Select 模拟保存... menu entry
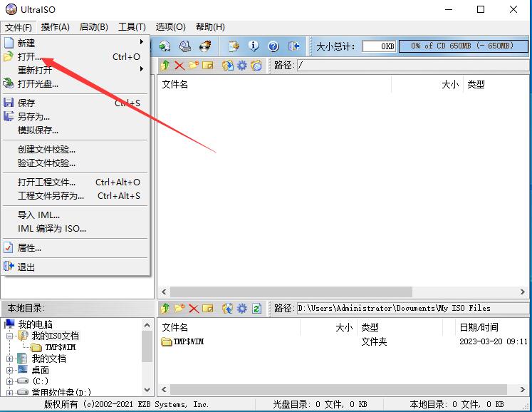 (75, 130)
